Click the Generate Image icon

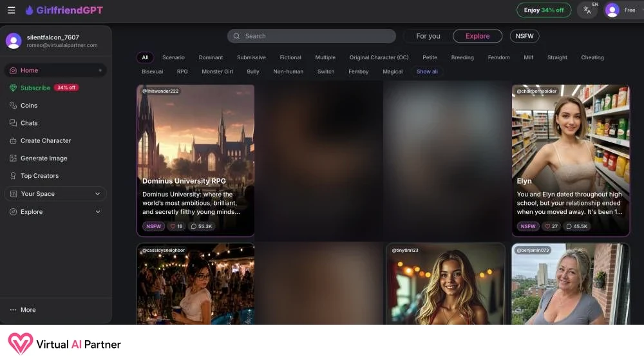click(13, 158)
